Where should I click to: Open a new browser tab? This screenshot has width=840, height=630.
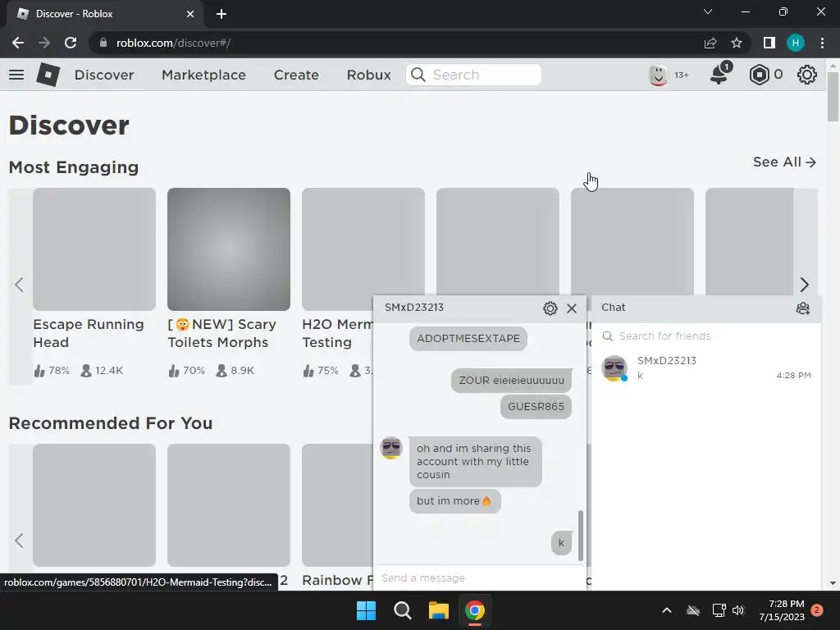[221, 14]
